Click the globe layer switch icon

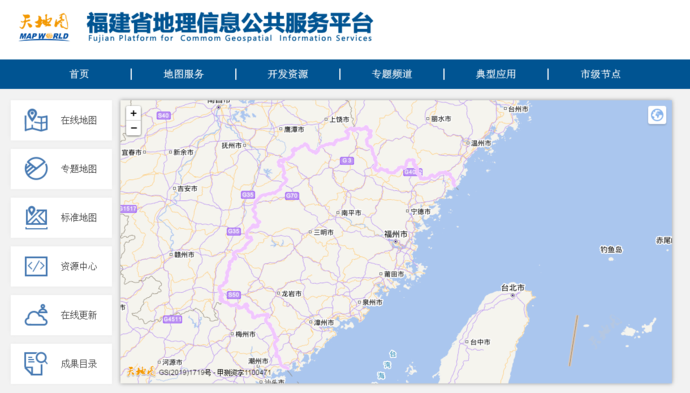[657, 115]
